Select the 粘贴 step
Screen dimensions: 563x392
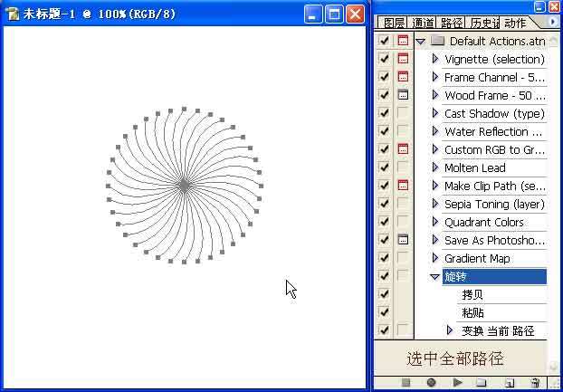click(473, 312)
